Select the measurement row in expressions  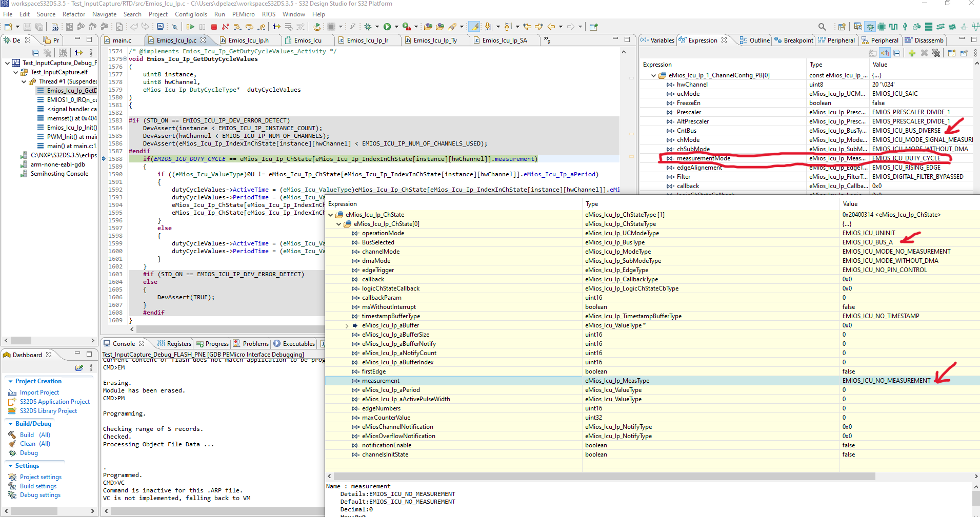click(x=381, y=381)
